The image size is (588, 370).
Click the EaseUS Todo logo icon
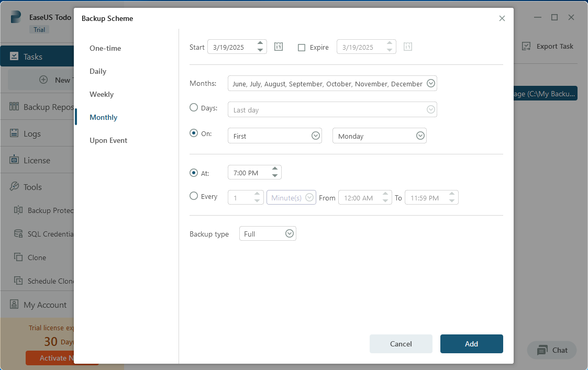[16, 17]
